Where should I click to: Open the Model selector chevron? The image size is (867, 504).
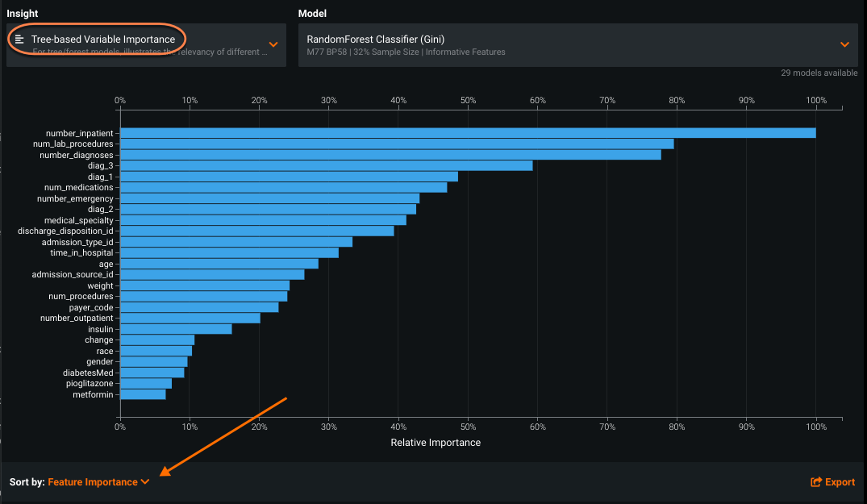click(844, 44)
